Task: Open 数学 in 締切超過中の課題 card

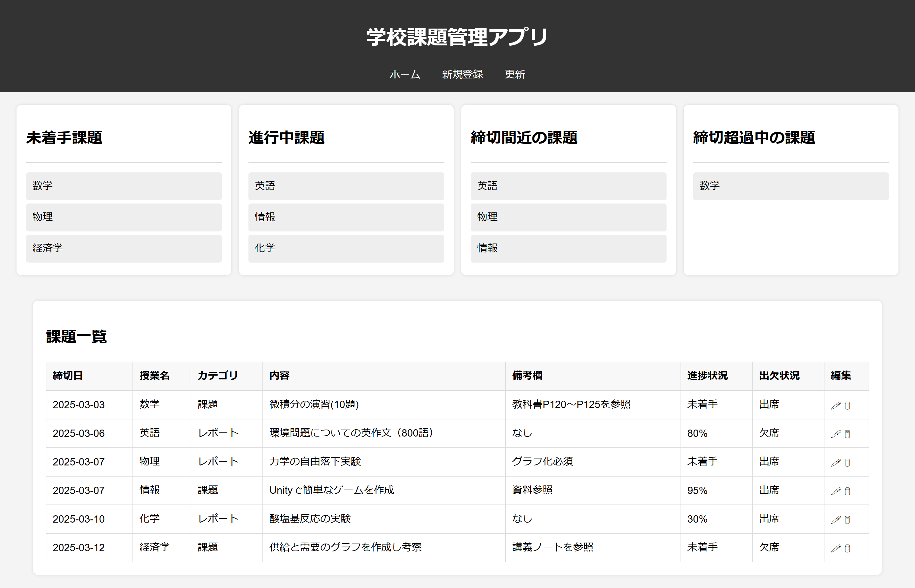Action: 790,186
